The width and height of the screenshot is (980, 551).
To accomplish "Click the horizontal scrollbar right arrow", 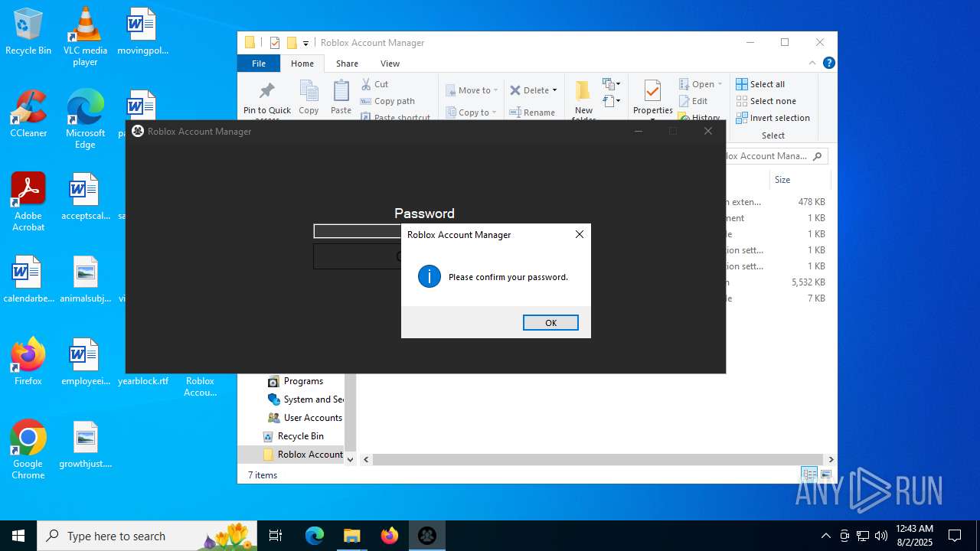I will click(831, 459).
